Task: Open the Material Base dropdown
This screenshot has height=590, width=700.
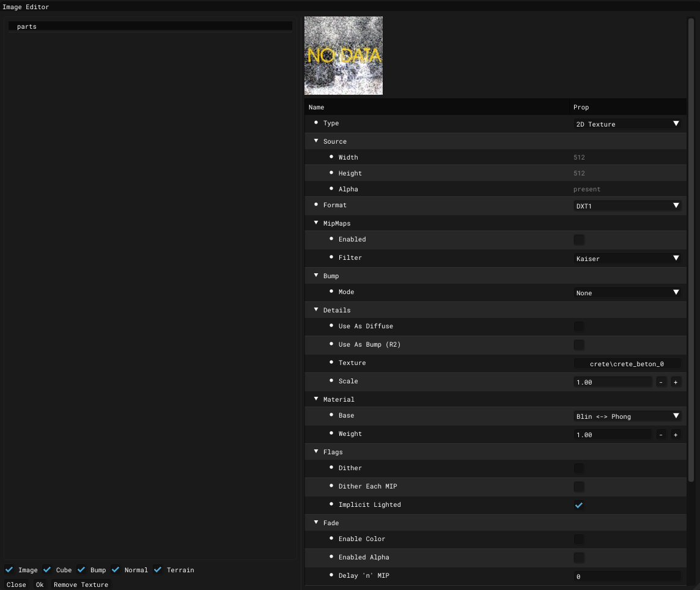Action: pyautogui.click(x=627, y=416)
